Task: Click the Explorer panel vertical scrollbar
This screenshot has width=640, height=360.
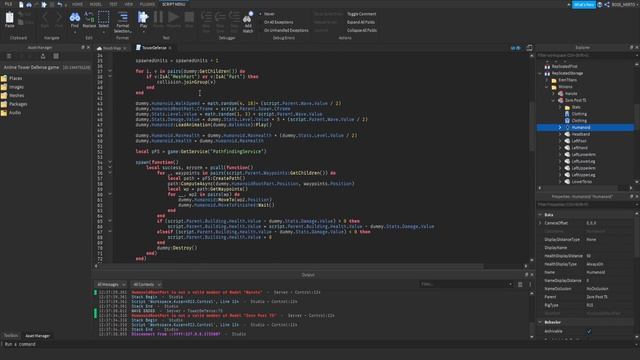Action: point(637,116)
